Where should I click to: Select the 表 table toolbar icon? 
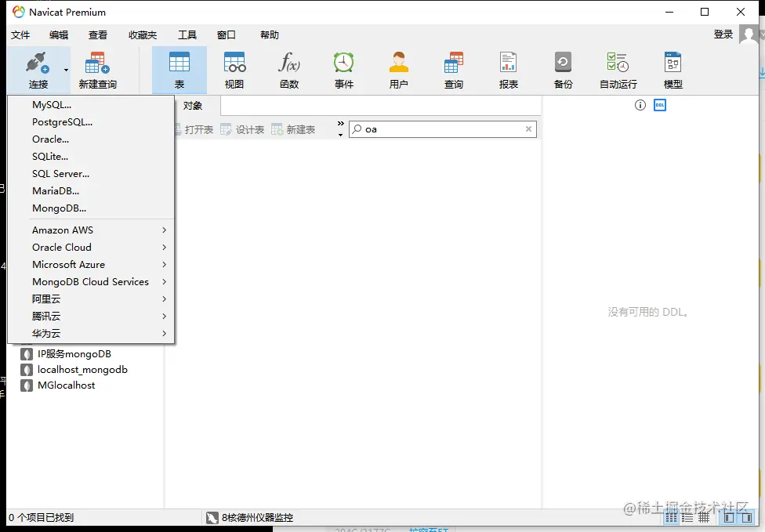coord(179,63)
